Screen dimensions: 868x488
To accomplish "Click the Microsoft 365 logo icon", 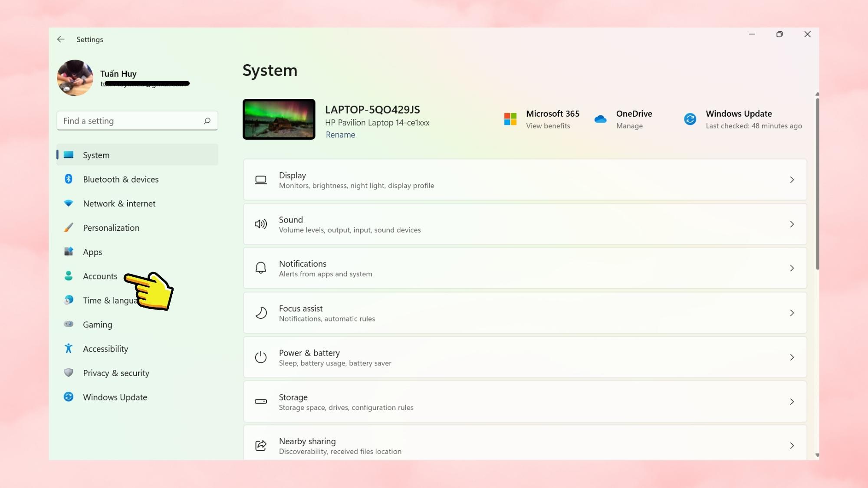I will coord(510,119).
